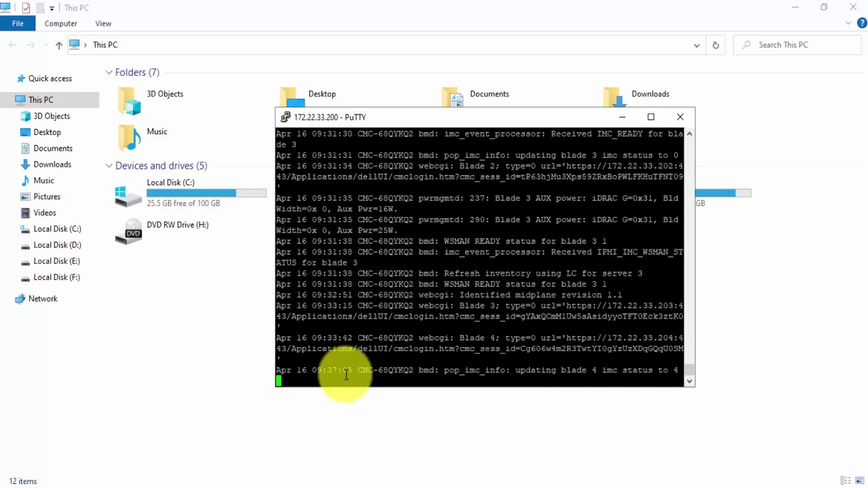The width and height of the screenshot is (868, 488).
Task: Switch to details view layout icon
Action: coord(846,481)
